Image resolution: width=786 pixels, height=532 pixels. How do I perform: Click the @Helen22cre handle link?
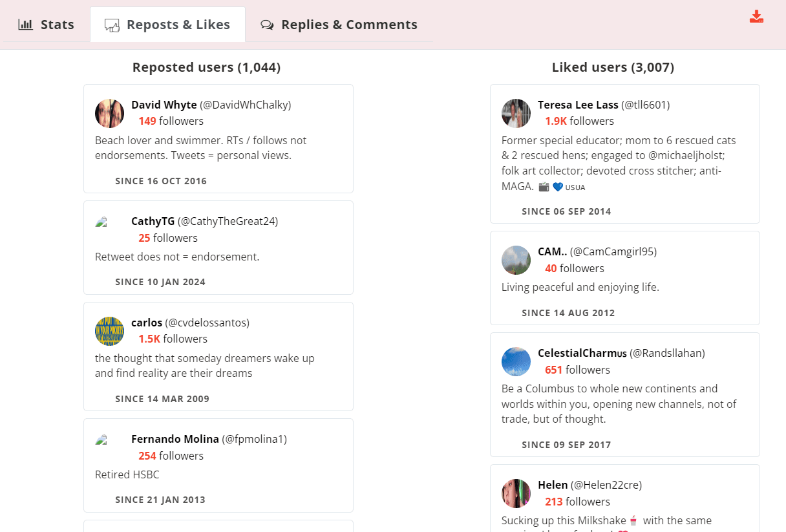(x=606, y=485)
